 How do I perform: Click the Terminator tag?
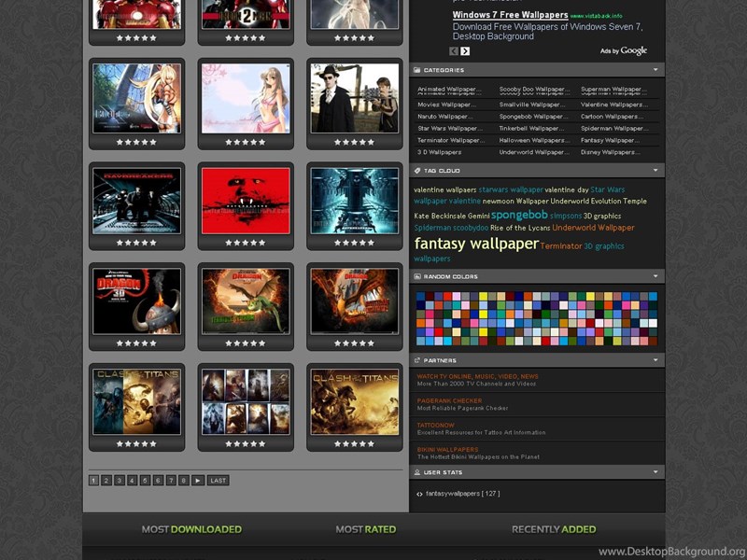561,246
